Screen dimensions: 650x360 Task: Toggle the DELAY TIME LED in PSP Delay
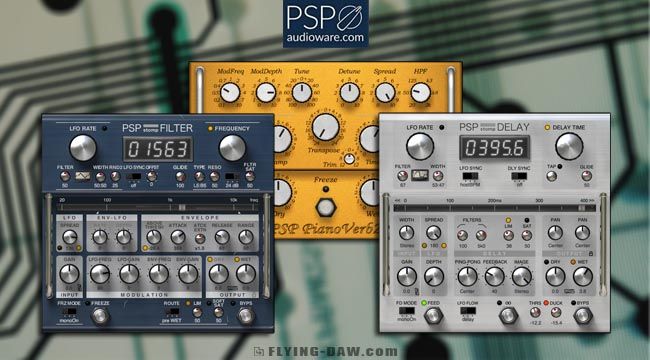tap(547, 127)
